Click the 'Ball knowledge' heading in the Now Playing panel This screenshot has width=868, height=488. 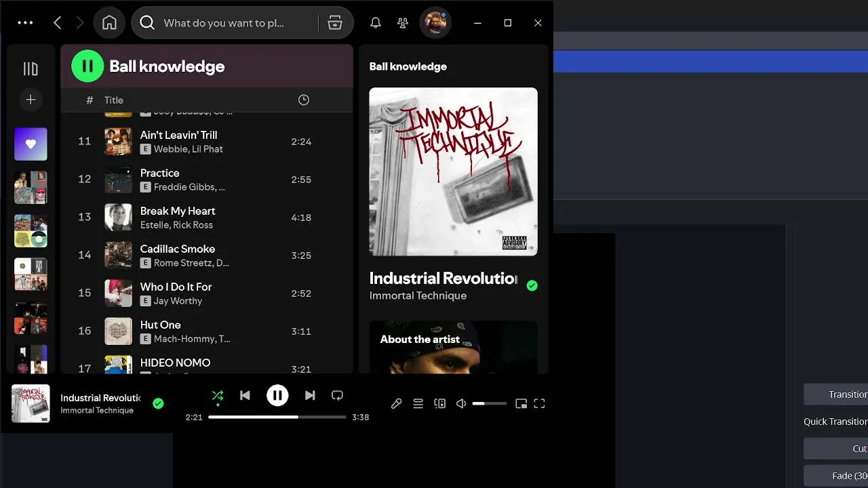click(x=408, y=66)
